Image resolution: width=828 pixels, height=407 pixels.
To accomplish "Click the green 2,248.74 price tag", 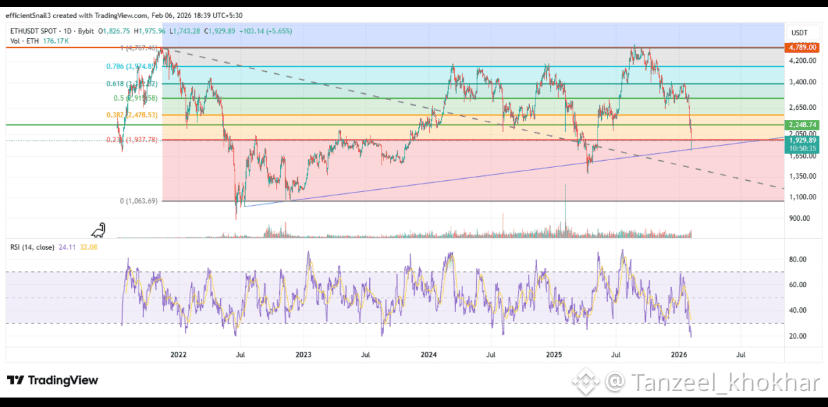I will pos(803,125).
